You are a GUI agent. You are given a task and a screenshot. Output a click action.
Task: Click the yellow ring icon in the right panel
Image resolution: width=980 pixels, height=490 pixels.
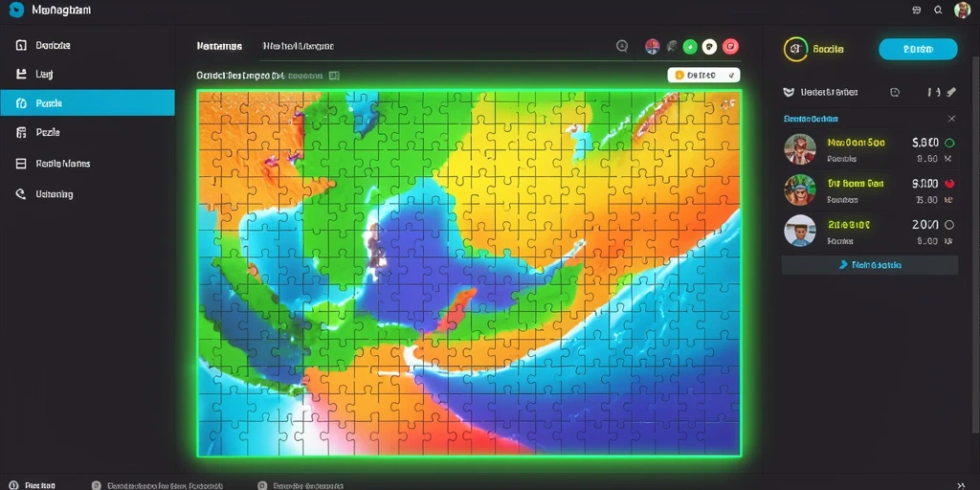click(x=795, y=50)
